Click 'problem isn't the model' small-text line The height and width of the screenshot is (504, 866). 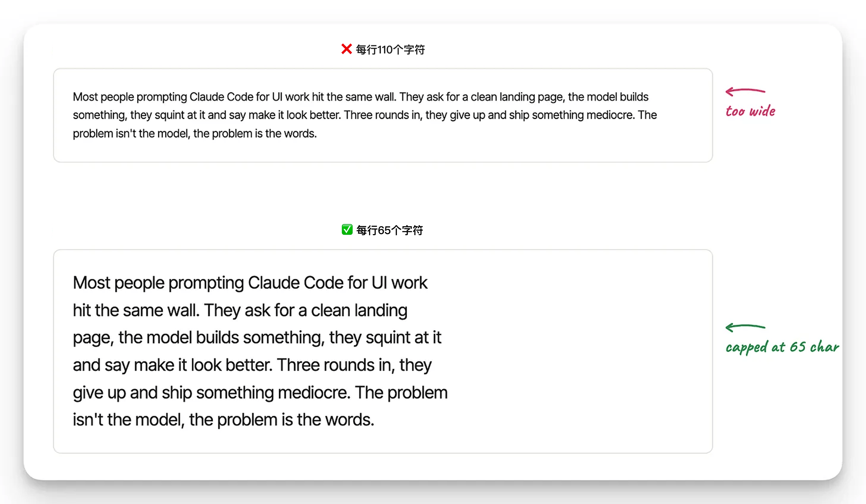[195, 133]
